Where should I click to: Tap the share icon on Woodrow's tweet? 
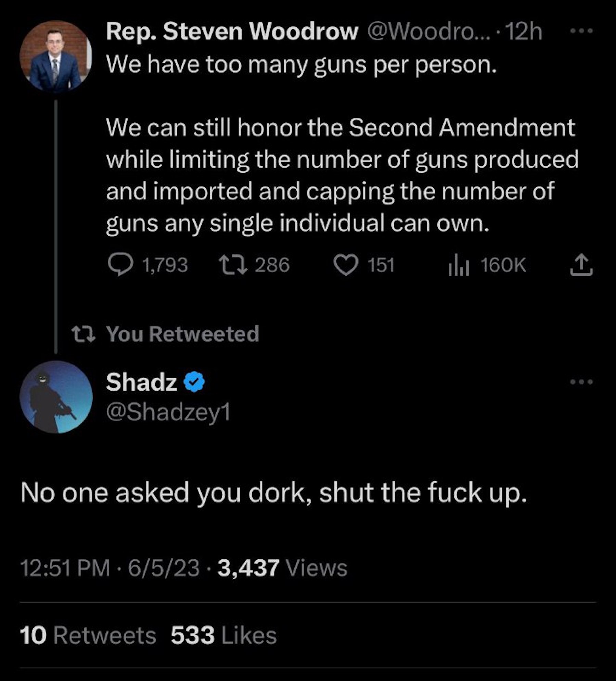[x=581, y=265]
